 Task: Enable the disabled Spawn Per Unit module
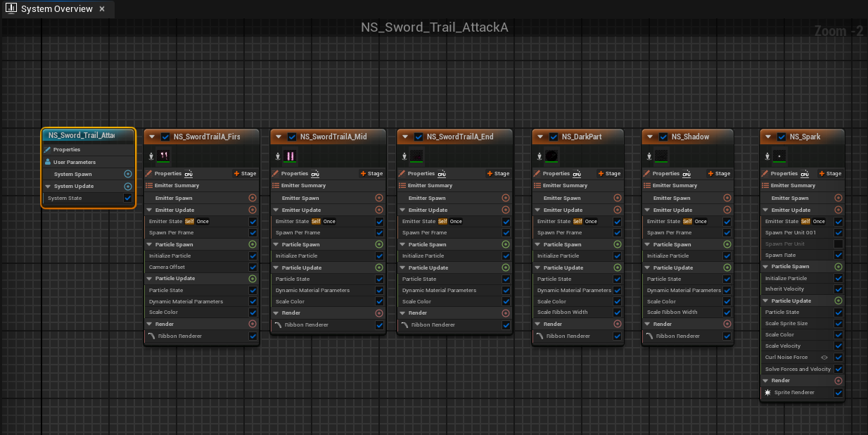click(x=838, y=244)
